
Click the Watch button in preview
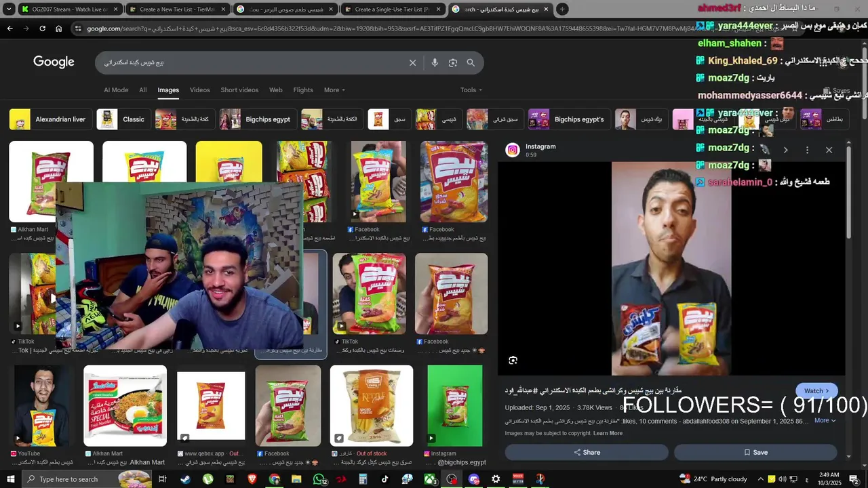tap(816, 390)
